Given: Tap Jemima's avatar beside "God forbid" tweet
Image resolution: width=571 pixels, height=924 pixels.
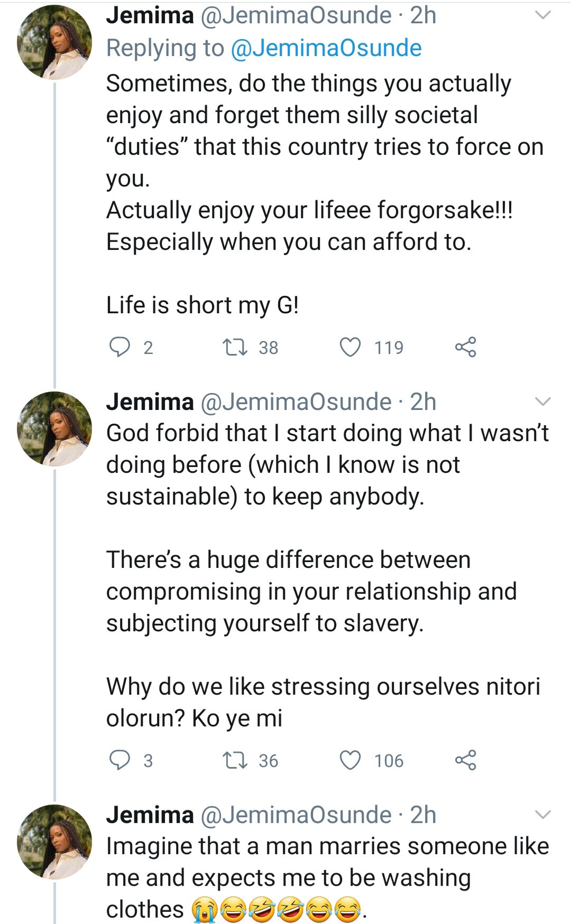Looking at the screenshot, I should (54, 428).
